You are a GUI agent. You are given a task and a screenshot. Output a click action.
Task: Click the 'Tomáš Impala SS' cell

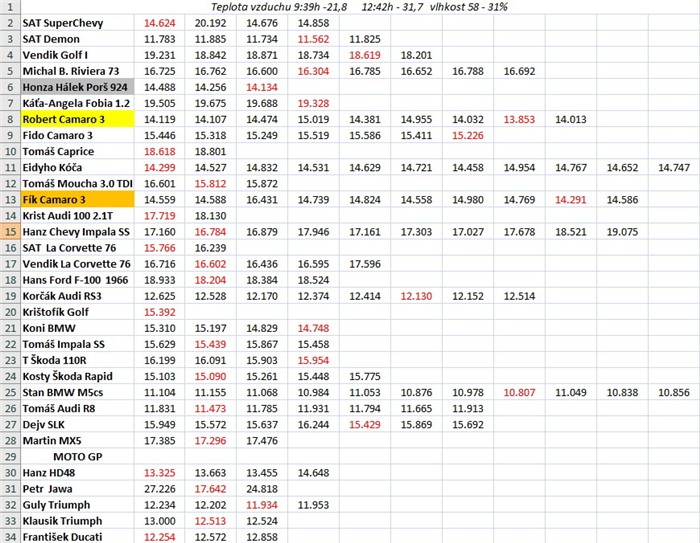pyautogui.click(x=77, y=344)
